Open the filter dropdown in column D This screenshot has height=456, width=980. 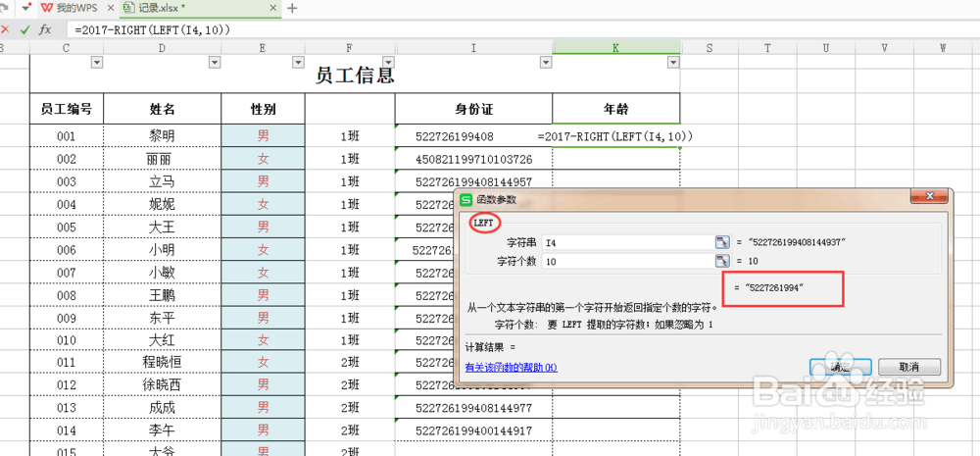215,62
